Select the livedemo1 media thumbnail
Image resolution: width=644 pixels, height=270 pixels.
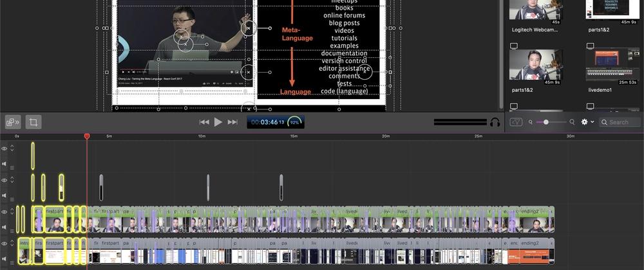point(612,64)
